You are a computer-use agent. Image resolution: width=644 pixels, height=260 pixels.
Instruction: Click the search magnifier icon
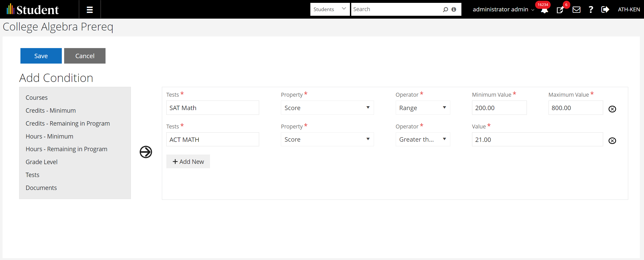445,10
